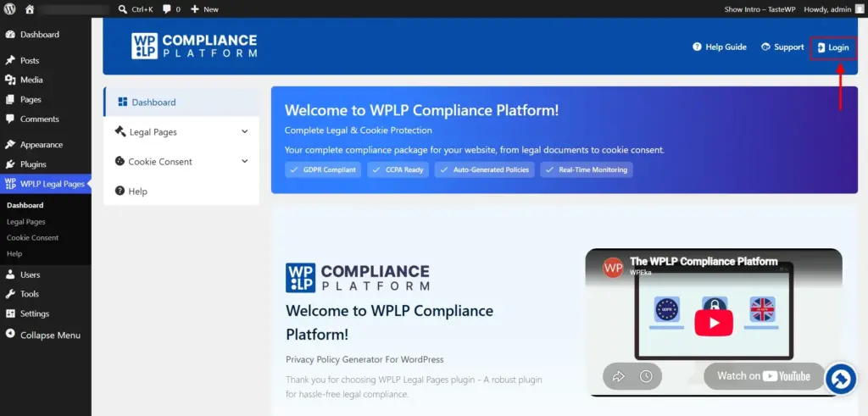Open Legal Pages submenu link

click(26, 221)
